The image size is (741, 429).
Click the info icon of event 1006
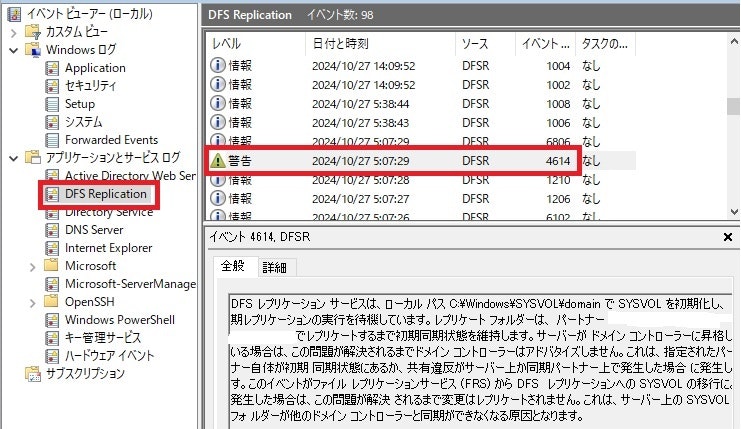[217, 122]
